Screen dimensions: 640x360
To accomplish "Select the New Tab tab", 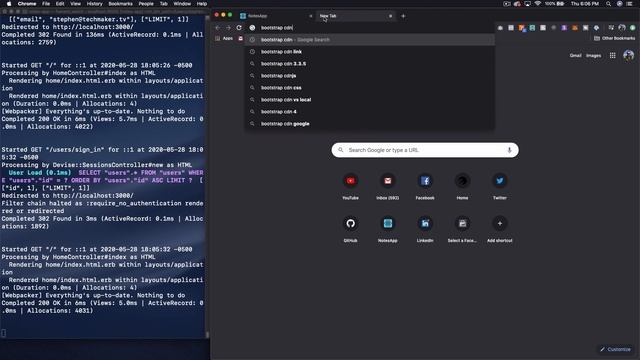I will pyautogui.click(x=355, y=16).
